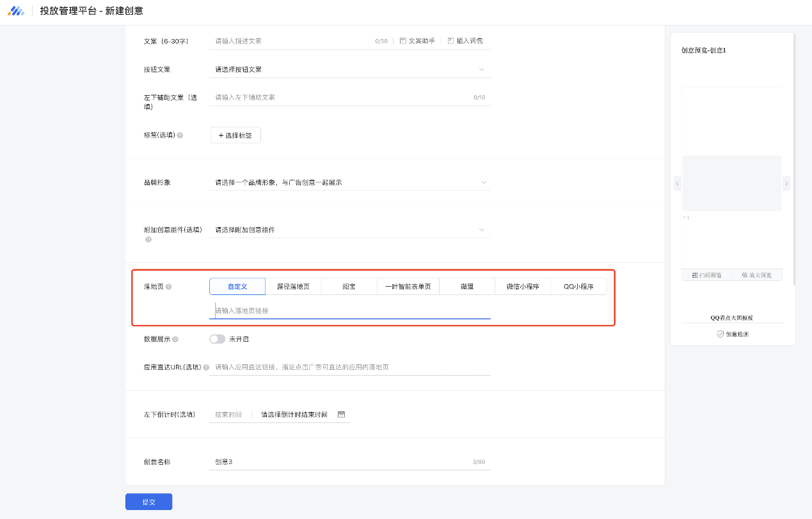Open the countdown end time calendar icon
Screen dimensions: 812x519
[341, 415]
